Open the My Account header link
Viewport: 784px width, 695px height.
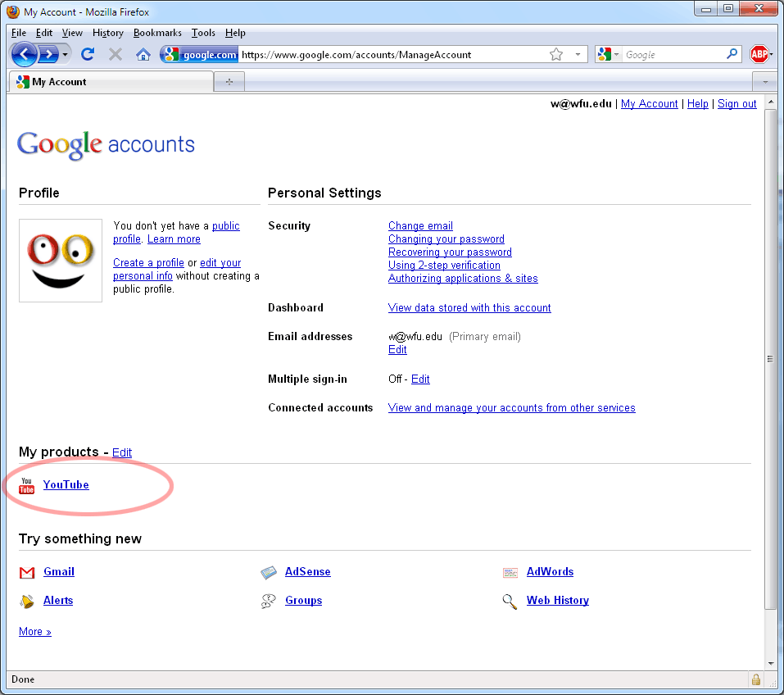pyautogui.click(x=649, y=103)
